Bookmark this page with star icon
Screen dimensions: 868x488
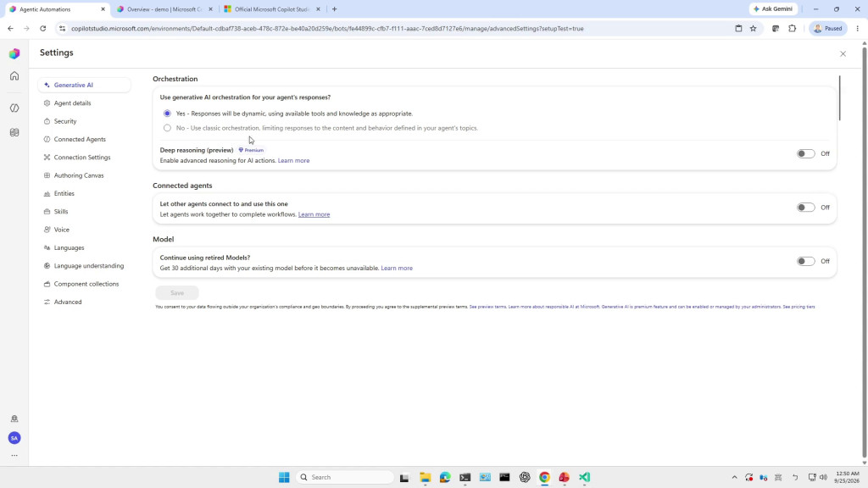(753, 28)
